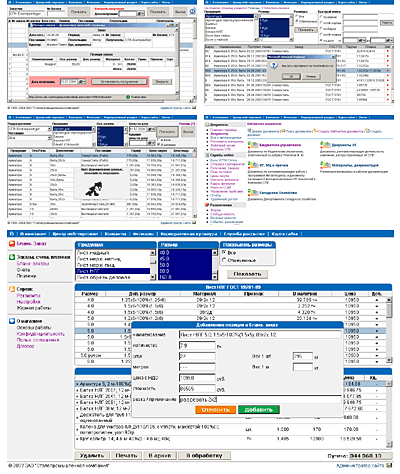The width and height of the screenshot is (400, 474).
Task: Click the orange Отменить button
Action: pos(215,409)
